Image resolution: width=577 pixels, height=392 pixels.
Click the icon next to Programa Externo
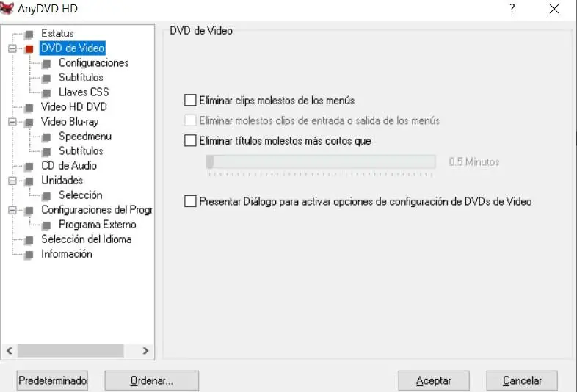46,225
